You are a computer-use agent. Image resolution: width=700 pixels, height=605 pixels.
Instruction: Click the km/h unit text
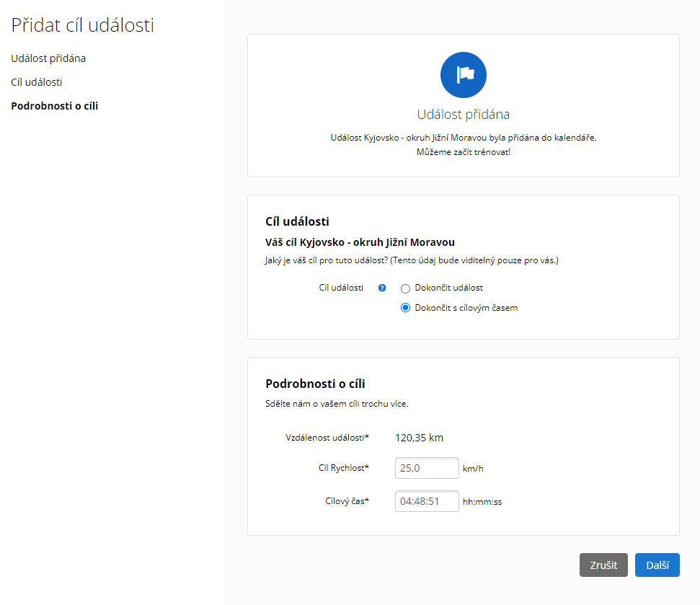tap(473, 469)
